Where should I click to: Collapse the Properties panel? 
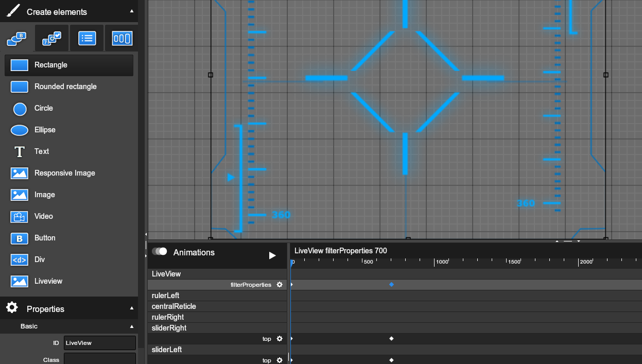(131, 308)
